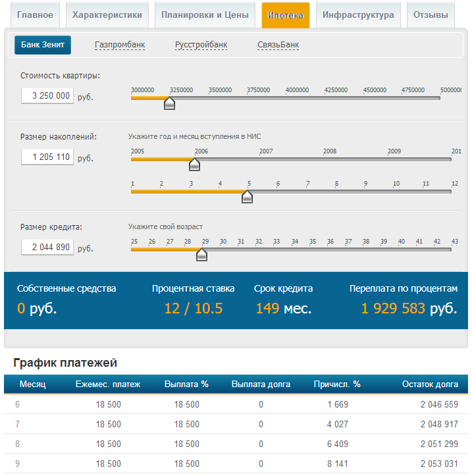
Task: Open the Отзывы tab
Action: point(431,14)
